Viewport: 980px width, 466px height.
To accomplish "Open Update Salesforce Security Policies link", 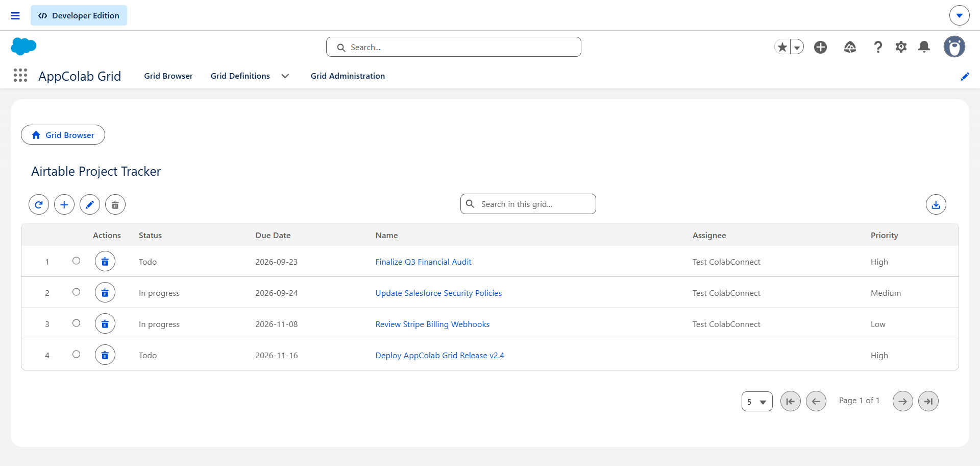I will tap(438, 293).
